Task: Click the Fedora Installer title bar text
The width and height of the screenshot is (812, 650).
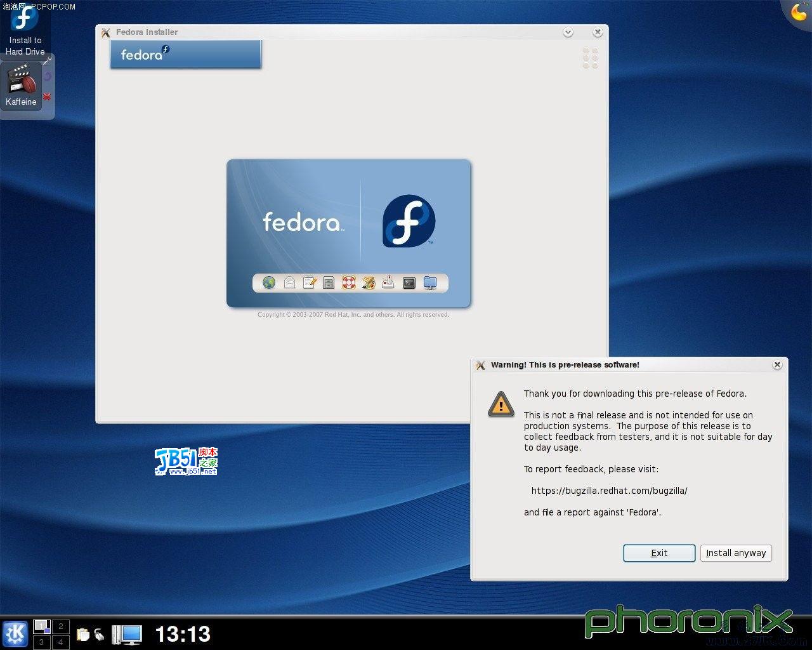Action: click(147, 32)
